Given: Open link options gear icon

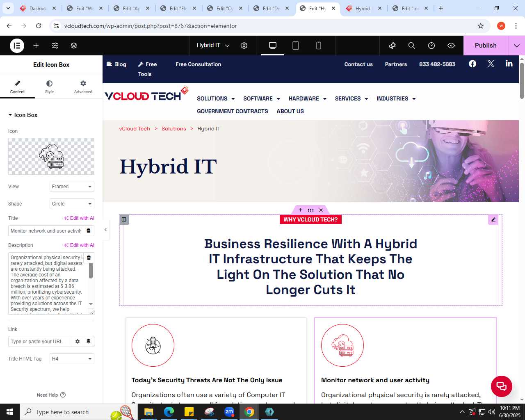Looking at the screenshot, I should [x=78, y=342].
